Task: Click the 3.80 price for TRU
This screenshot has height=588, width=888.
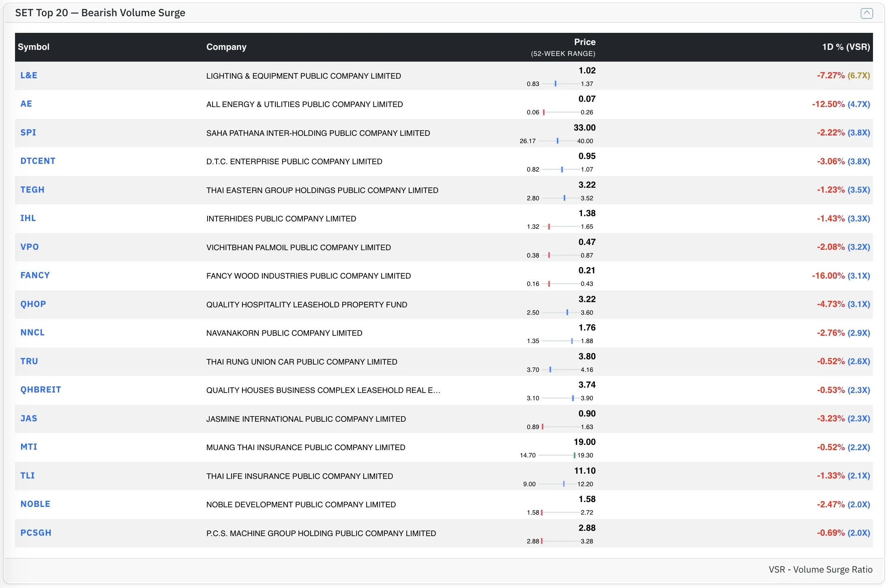Action: [x=587, y=356]
